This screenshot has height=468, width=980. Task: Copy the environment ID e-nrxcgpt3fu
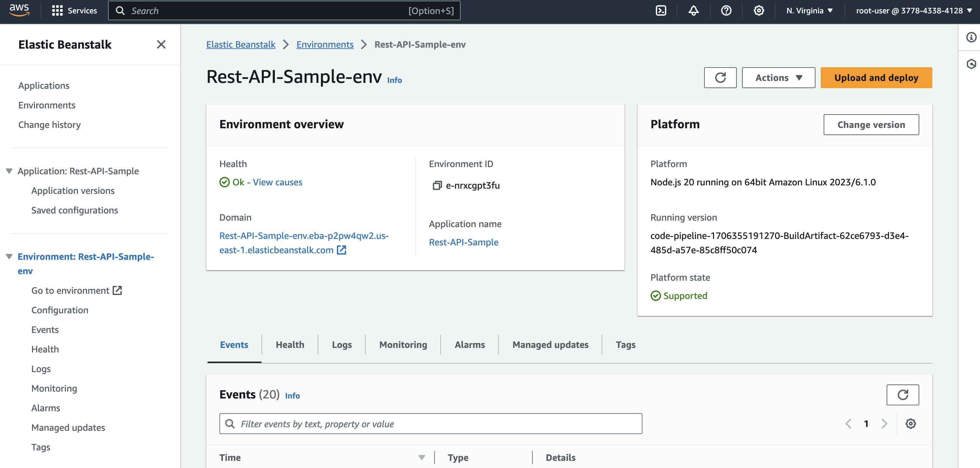pyautogui.click(x=437, y=185)
